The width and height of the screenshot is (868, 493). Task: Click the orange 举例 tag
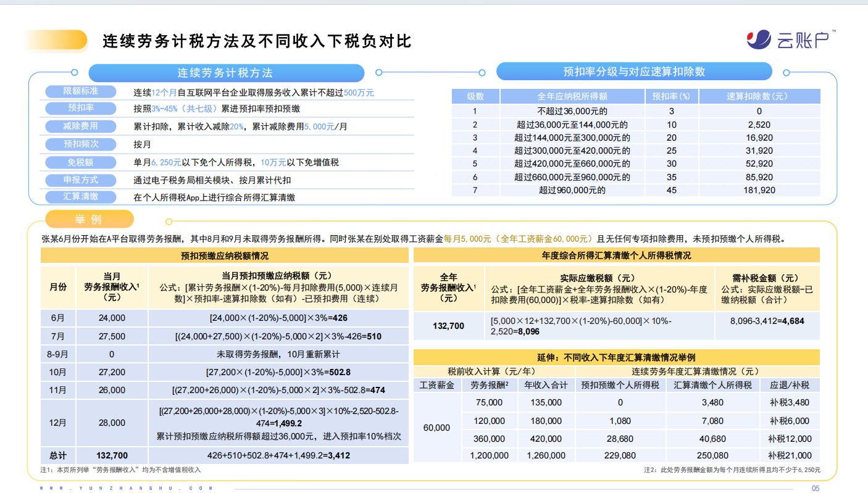click(89, 220)
